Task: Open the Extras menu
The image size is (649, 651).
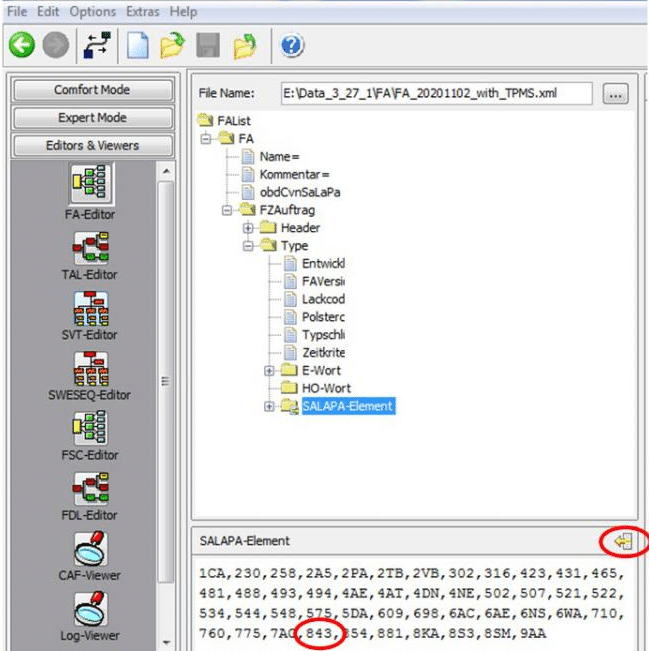Action: (x=143, y=12)
